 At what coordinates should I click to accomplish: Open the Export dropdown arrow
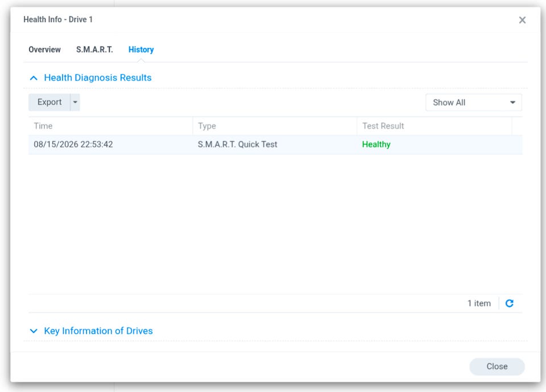75,102
